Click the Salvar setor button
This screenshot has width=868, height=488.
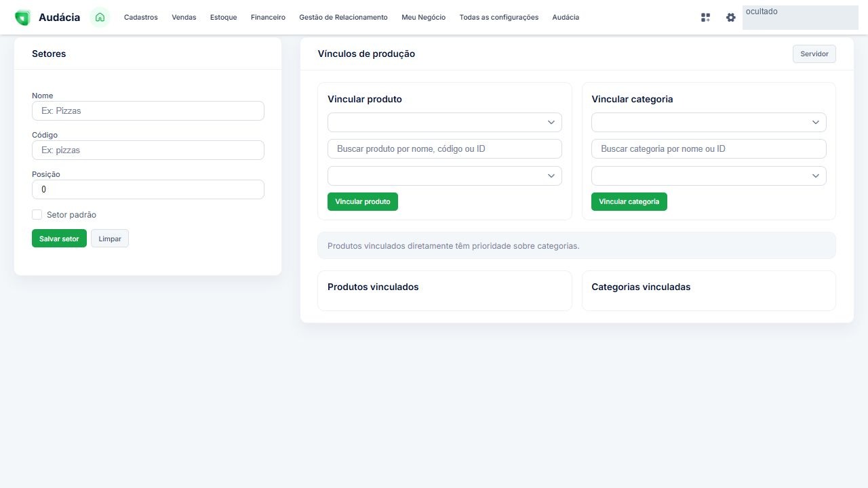click(x=59, y=239)
